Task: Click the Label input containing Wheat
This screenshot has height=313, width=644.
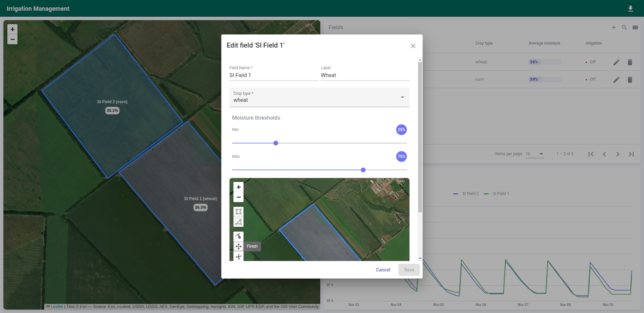Action: coord(365,75)
